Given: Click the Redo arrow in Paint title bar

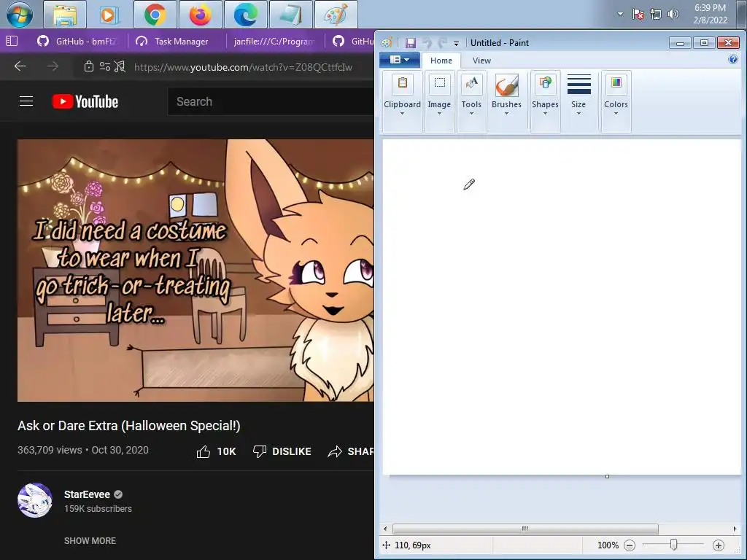Looking at the screenshot, I should point(442,43).
